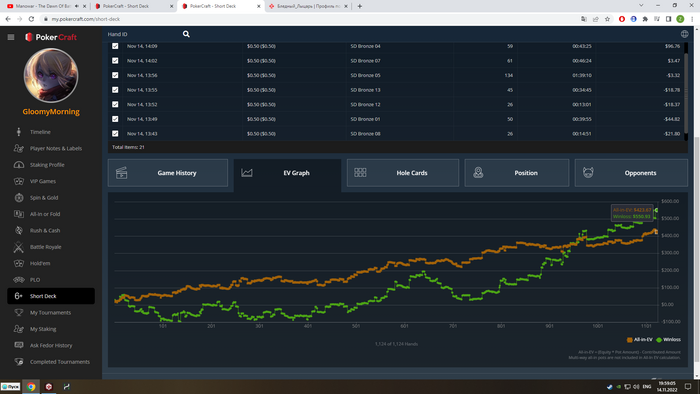Uncheck the Nov 14, 13:56 session checkbox
The width and height of the screenshot is (700, 394).
click(x=115, y=75)
